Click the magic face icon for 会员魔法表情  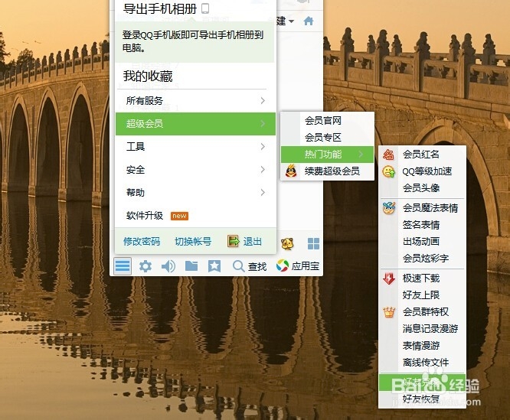[x=389, y=208]
